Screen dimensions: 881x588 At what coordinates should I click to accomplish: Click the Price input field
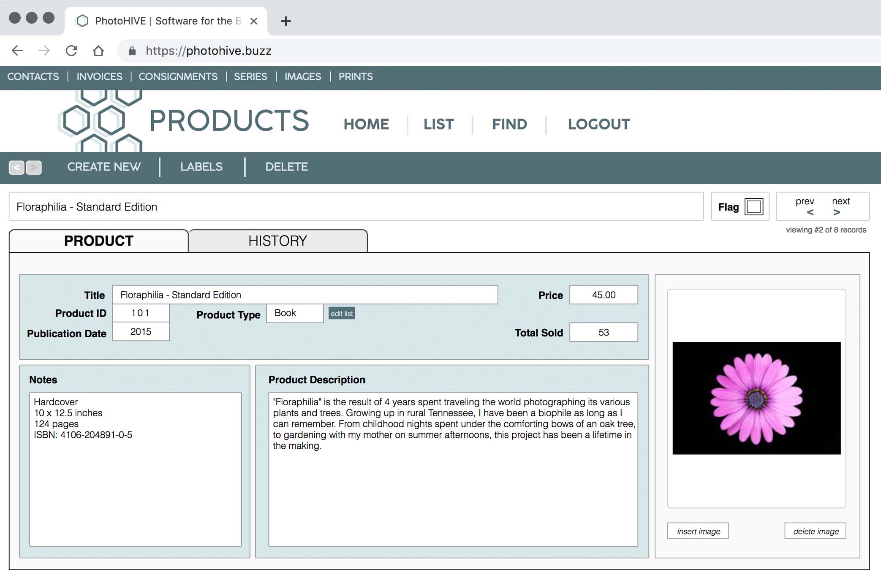coord(604,295)
